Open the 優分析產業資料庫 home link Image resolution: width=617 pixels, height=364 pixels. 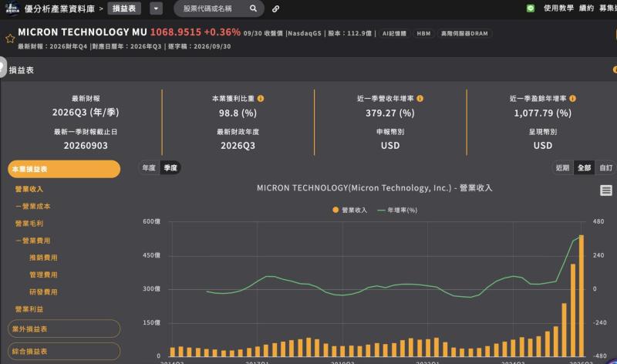pos(59,8)
